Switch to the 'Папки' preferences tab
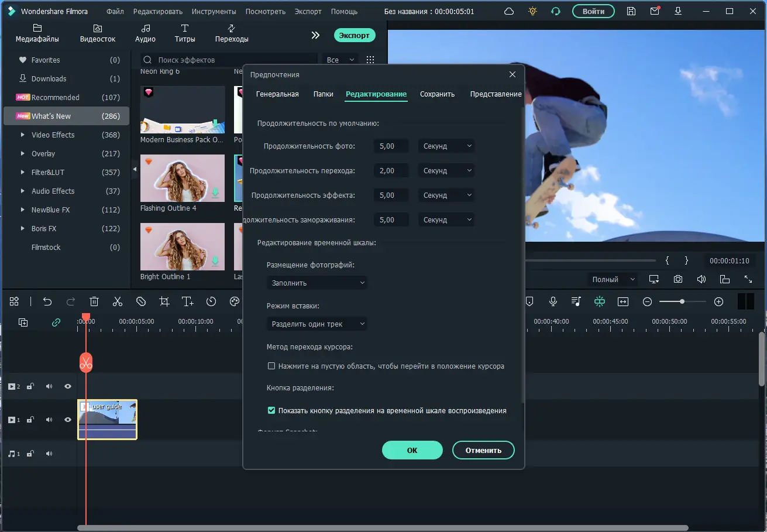The height and width of the screenshot is (532, 767). pos(323,94)
